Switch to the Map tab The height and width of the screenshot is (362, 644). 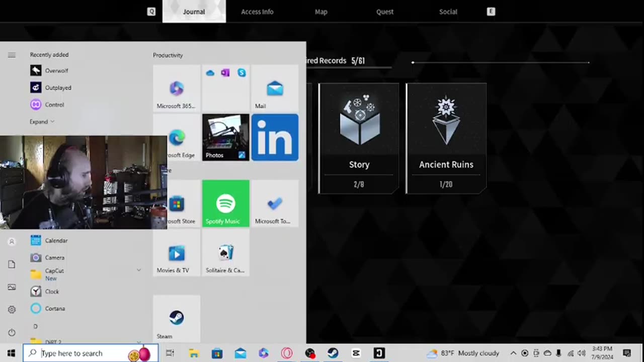[x=321, y=12]
